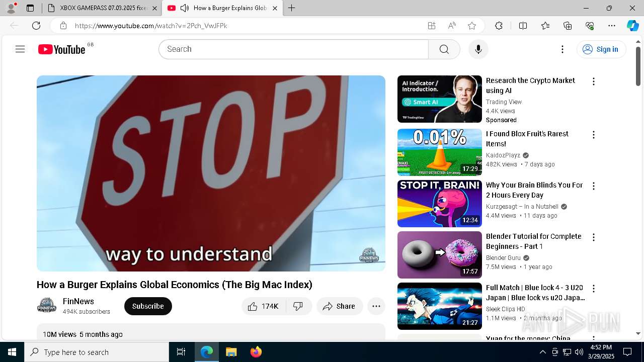Open Edge profile menu
The image size is (644, 362).
tap(11, 8)
